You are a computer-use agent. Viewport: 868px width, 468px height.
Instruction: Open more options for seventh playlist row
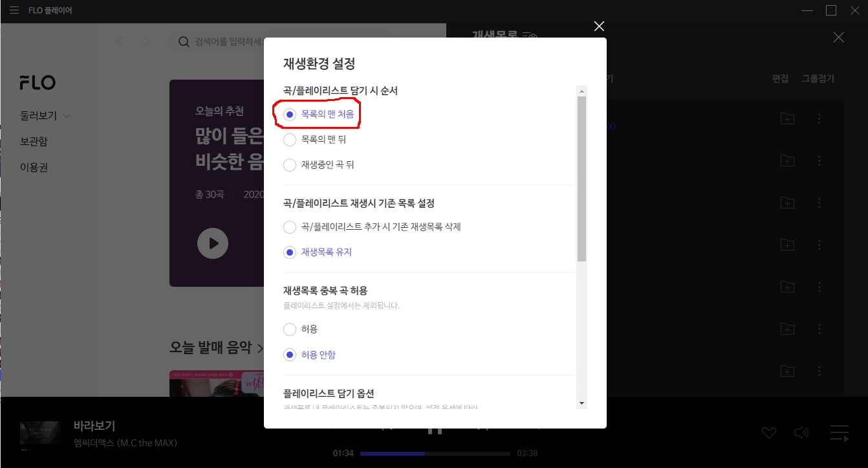click(x=819, y=371)
